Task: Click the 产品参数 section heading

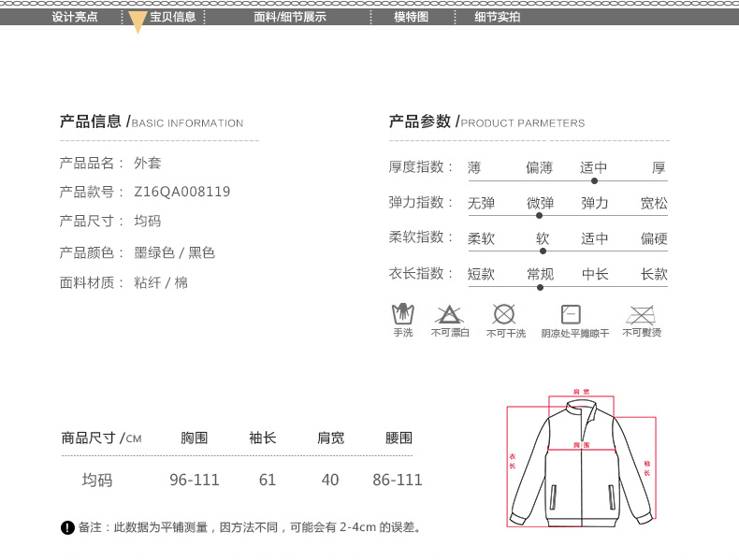Action: tap(420, 122)
